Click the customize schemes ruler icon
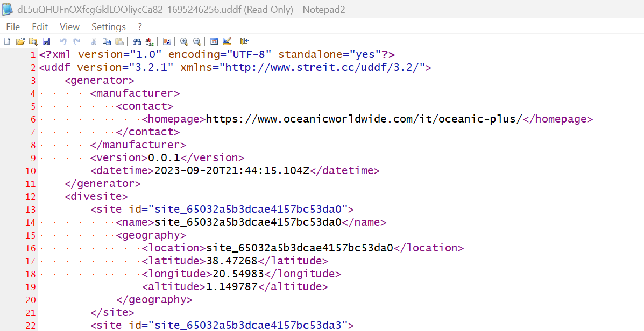 pos(227,41)
